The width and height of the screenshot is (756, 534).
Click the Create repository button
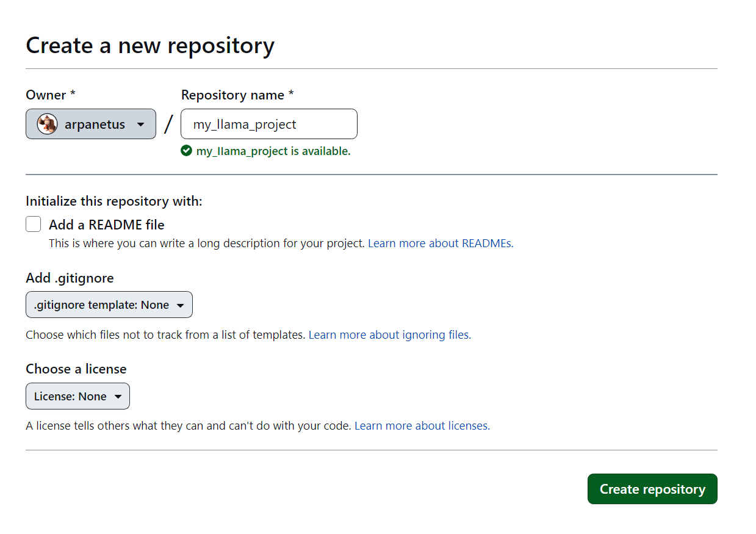652,489
